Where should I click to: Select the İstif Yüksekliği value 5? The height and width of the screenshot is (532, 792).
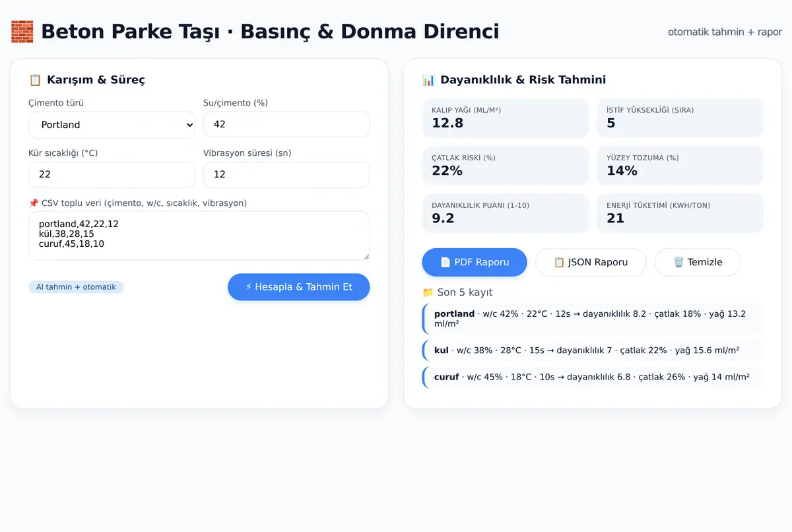tap(611, 123)
